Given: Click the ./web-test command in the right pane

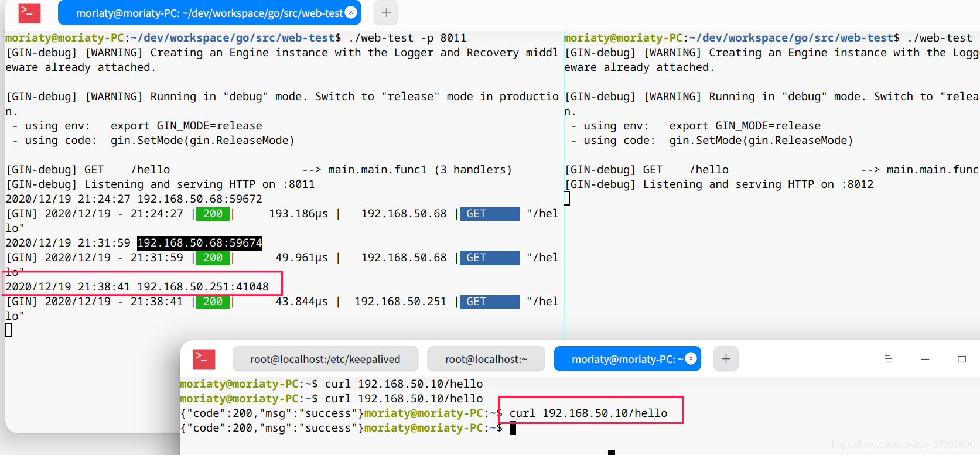Looking at the screenshot, I should [x=940, y=38].
